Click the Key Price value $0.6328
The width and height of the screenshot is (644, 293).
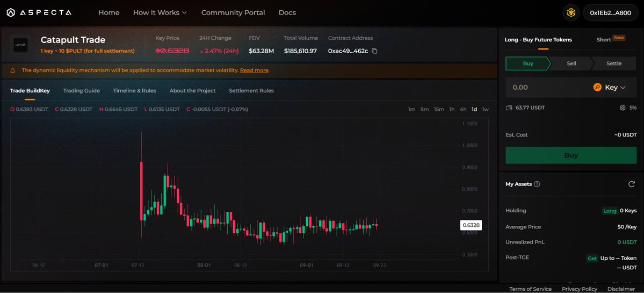172,51
